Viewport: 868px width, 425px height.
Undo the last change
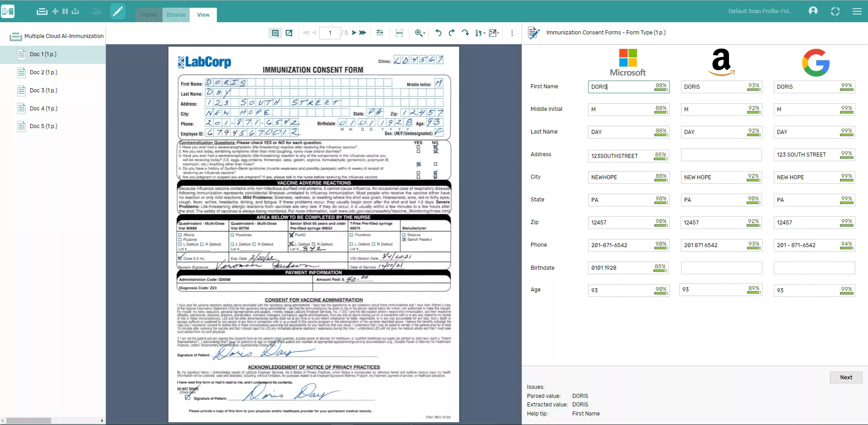click(437, 33)
